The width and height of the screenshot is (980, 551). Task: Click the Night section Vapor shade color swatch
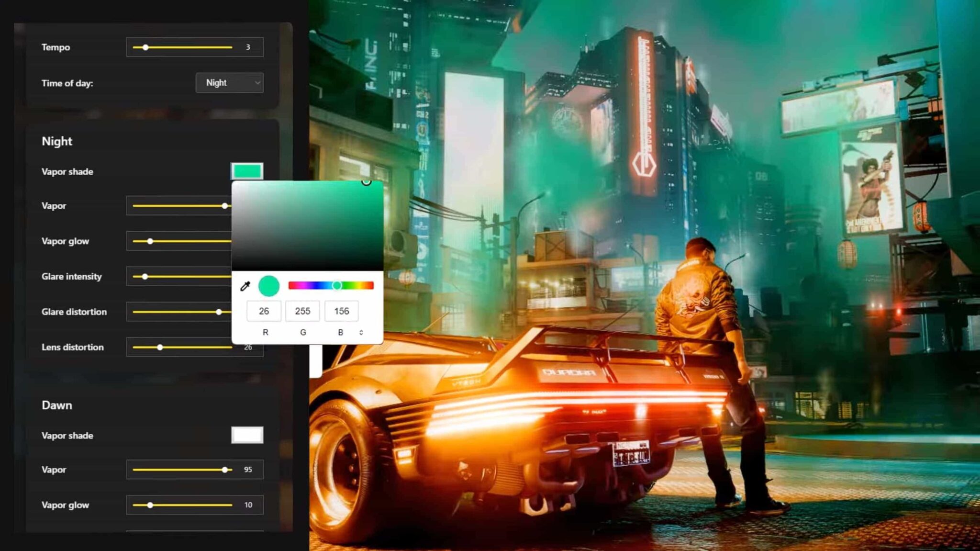[x=247, y=171]
